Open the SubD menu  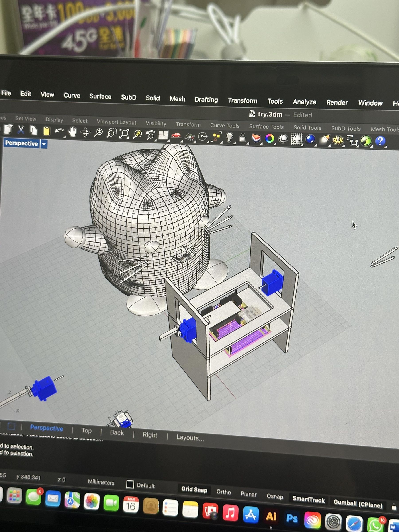pyautogui.click(x=129, y=97)
